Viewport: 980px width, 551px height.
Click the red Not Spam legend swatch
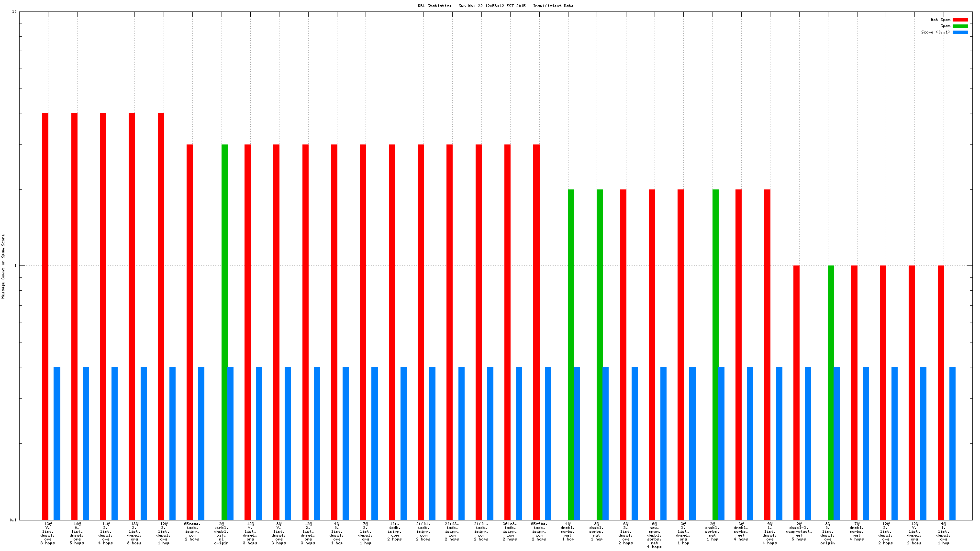point(960,20)
